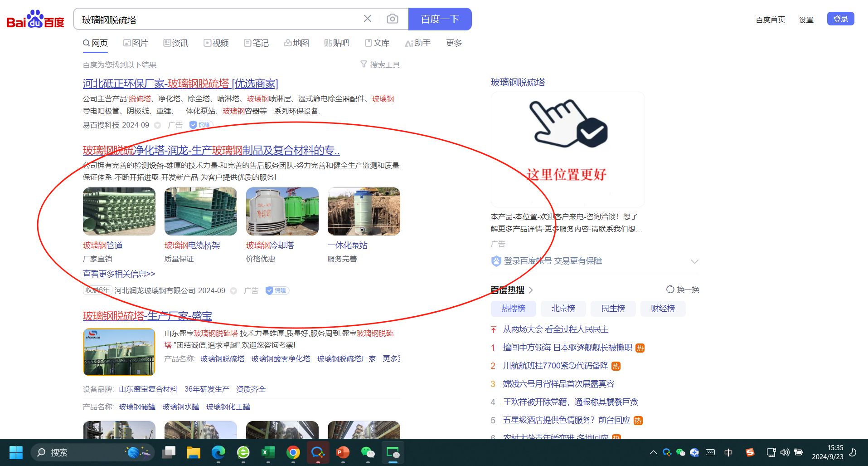
Task: Switch input language via the 中 indicator
Action: pos(728,452)
